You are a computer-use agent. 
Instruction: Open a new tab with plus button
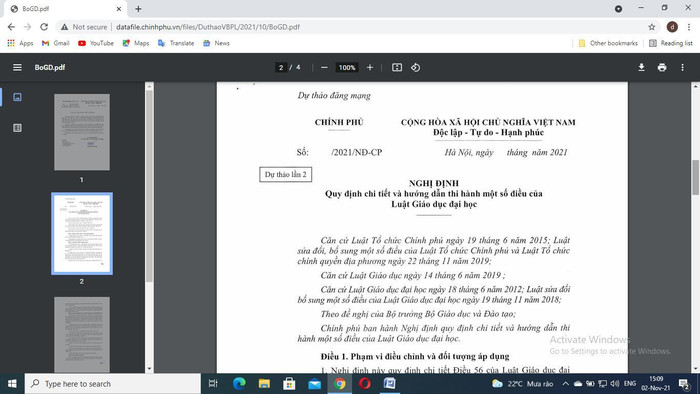[138, 8]
